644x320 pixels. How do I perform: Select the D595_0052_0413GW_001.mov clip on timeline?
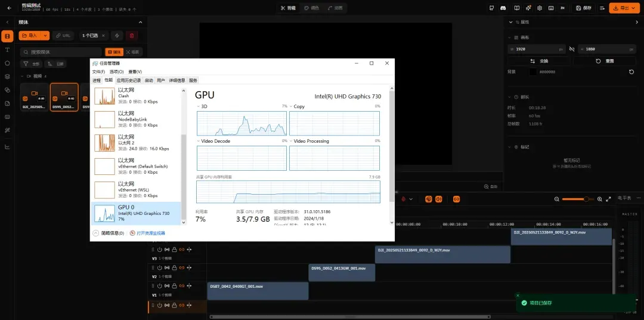pos(342,273)
